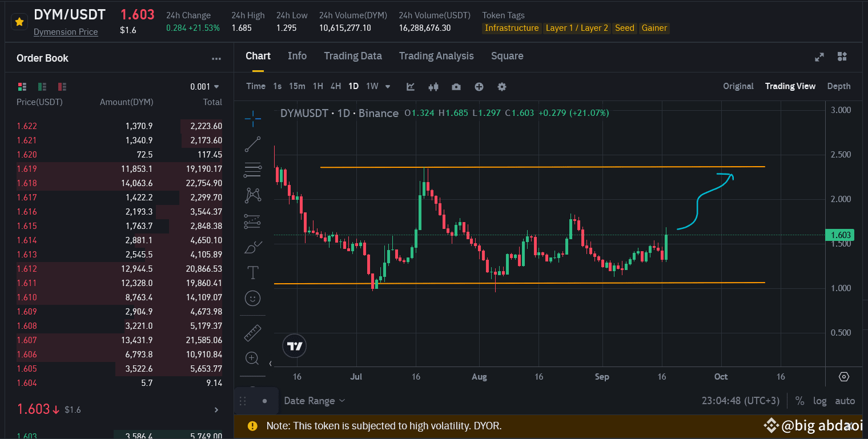Select the brush drawing tool
The height and width of the screenshot is (439, 868).
pyautogui.click(x=253, y=247)
